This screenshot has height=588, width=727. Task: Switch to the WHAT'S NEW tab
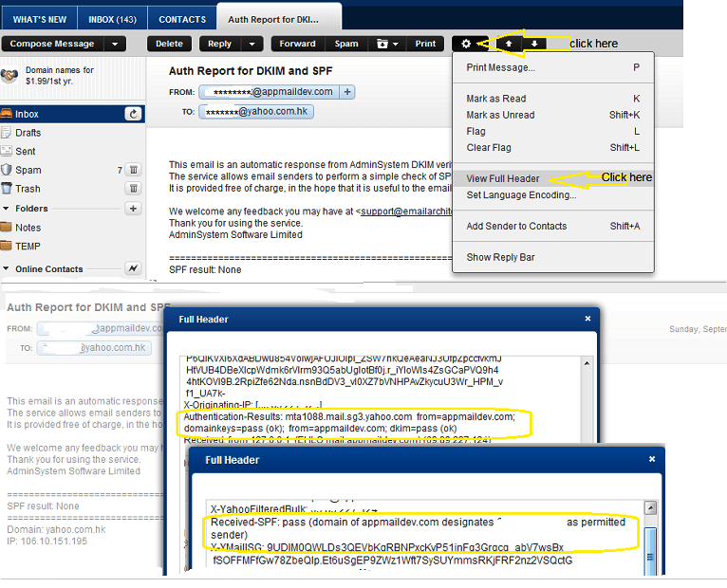tap(40, 20)
